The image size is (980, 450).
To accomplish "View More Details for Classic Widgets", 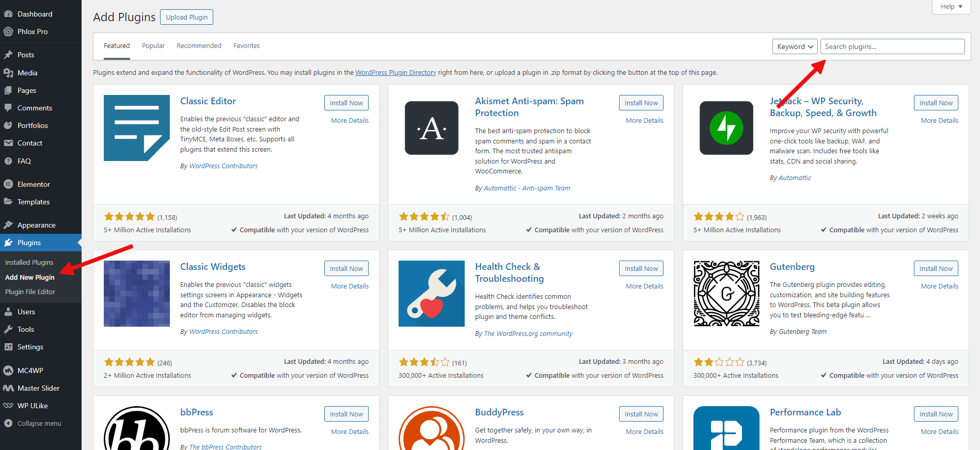I will (350, 286).
